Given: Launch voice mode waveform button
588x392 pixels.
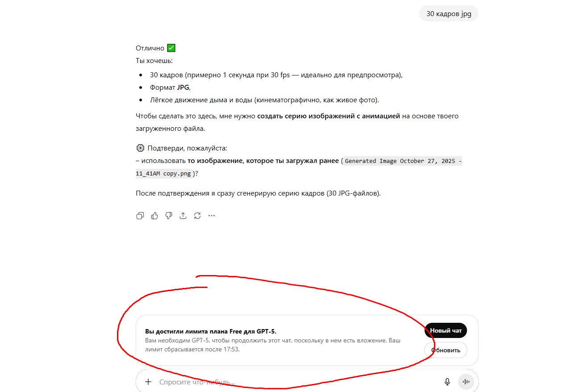Looking at the screenshot, I should tap(466, 382).
